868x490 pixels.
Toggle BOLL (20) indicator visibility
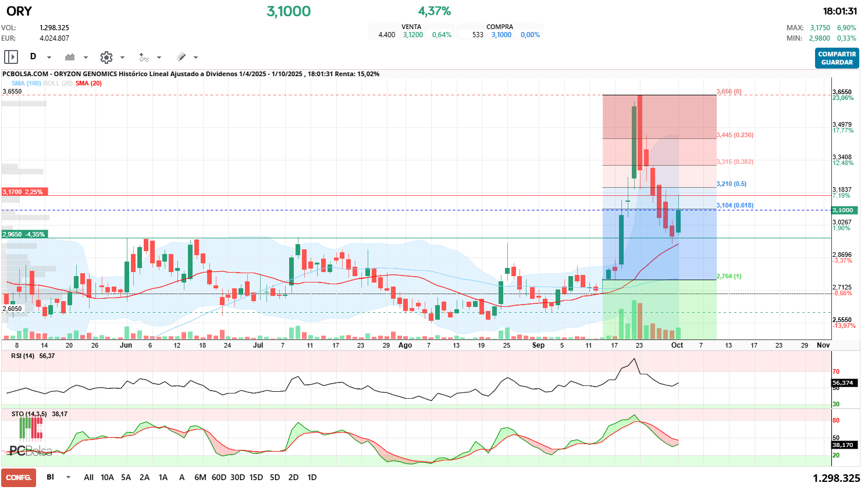(x=58, y=83)
